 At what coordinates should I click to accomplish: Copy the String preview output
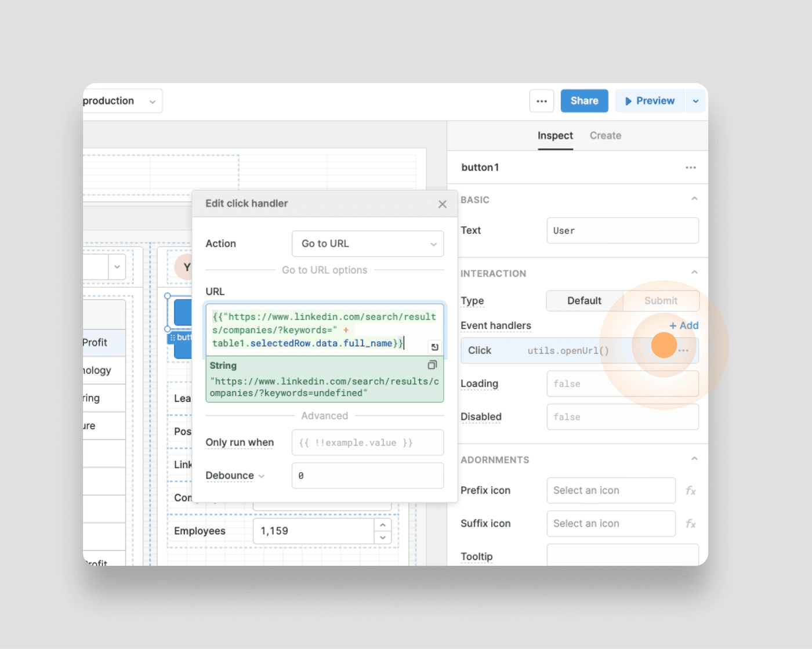432,365
